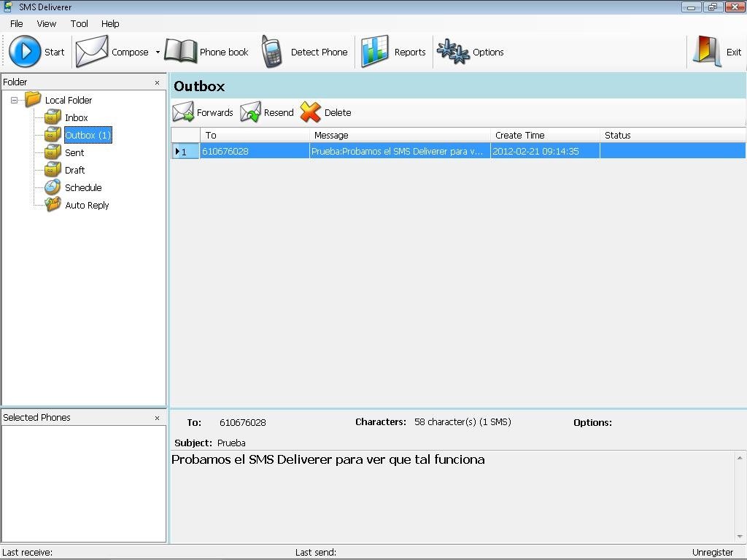The height and width of the screenshot is (560, 747).
Task: Click the message preview scrollbar down arrow
Action: click(x=740, y=537)
